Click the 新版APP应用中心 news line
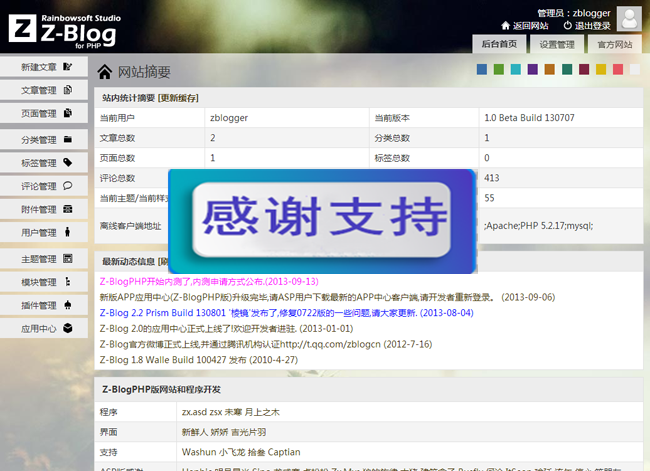Screen dimensions: 650x471 (x=327, y=297)
